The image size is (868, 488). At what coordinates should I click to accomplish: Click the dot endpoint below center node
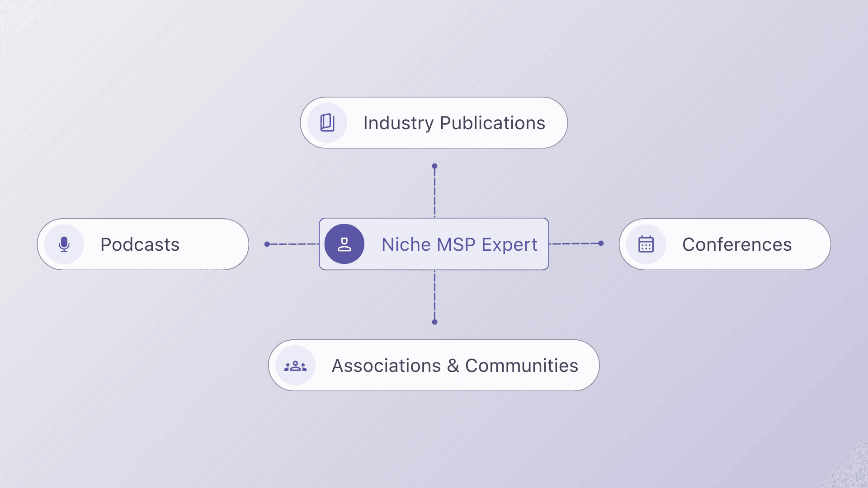coord(434,322)
